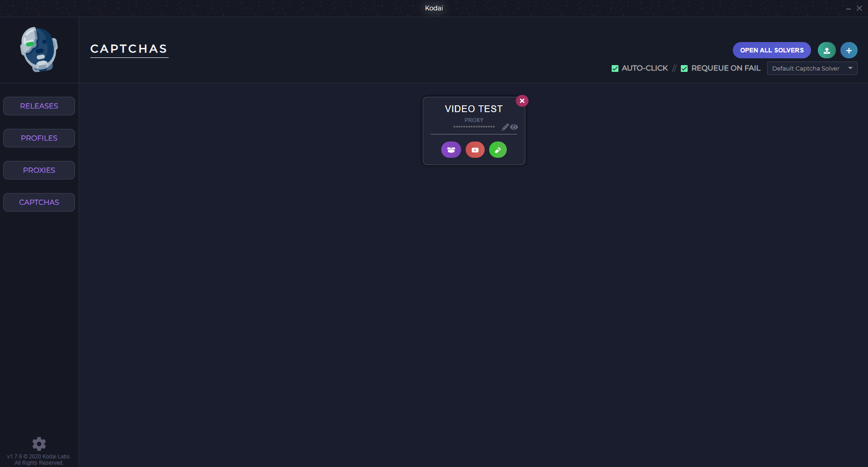Open settings via the gear icon
This screenshot has width=868, height=467.
pyautogui.click(x=39, y=443)
